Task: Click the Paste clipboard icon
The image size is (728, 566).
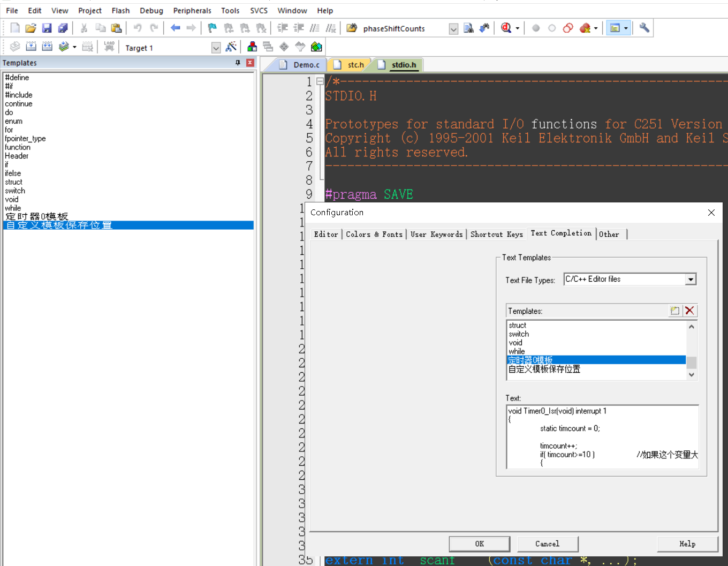Action: coord(116,28)
